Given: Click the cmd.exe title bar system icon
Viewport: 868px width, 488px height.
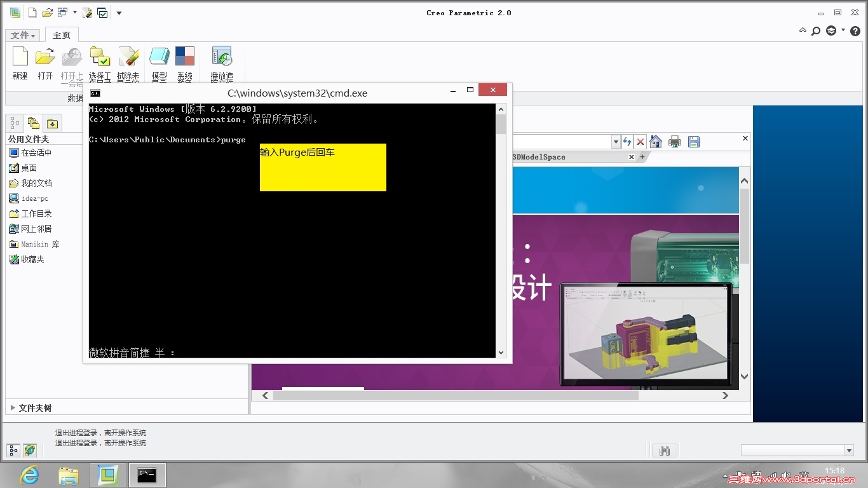Looking at the screenshot, I should click(x=95, y=93).
